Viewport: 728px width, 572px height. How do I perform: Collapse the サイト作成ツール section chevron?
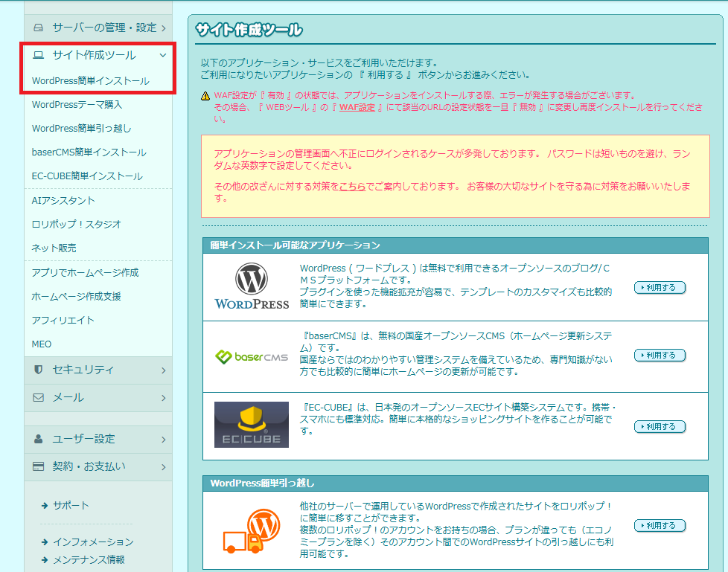pyautogui.click(x=163, y=55)
